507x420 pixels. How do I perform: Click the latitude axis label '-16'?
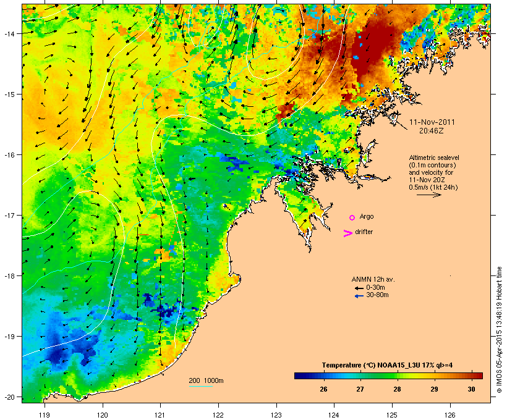[9, 155]
